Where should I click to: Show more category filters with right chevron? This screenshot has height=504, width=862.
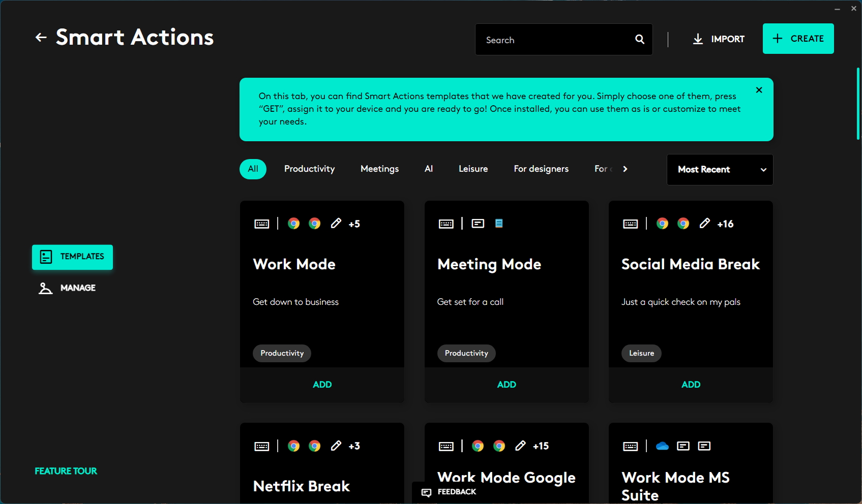pos(625,169)
